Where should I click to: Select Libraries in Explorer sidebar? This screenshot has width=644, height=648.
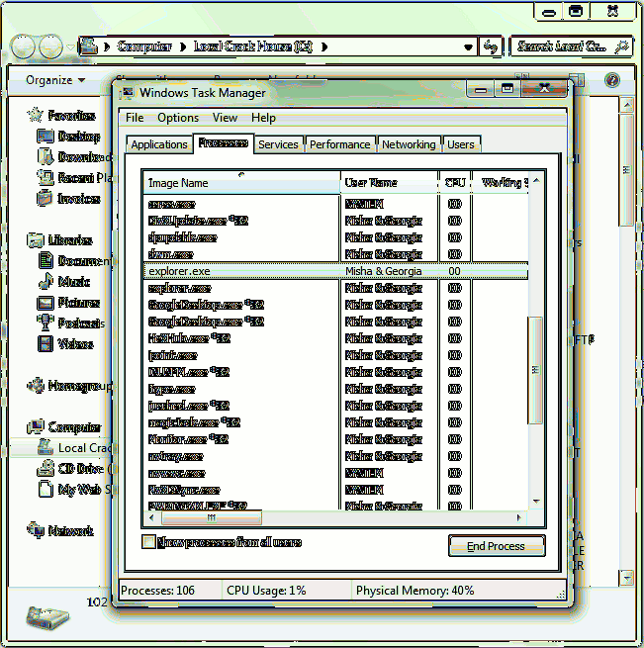pyautogui.click(x=60, y=239)
